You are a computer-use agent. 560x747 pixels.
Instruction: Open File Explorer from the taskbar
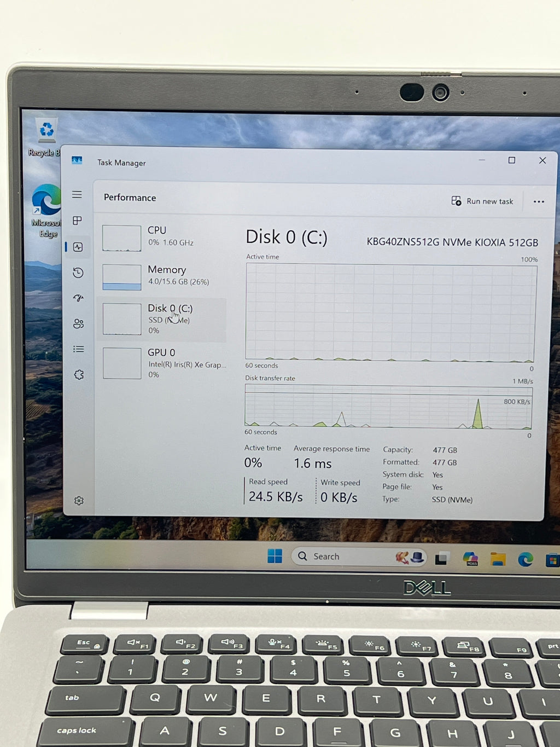pyautogui.click(x=498, y=559)
